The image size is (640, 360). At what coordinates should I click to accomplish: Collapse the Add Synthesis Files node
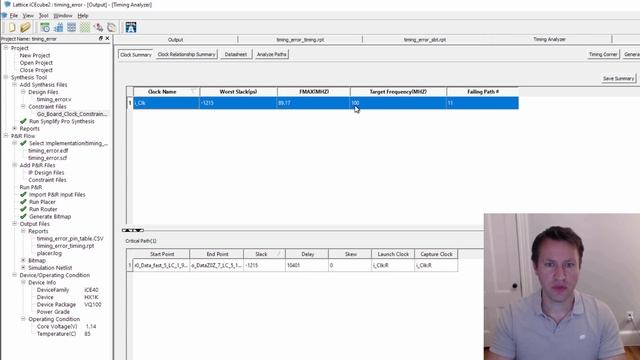click(x=15, y=84)
